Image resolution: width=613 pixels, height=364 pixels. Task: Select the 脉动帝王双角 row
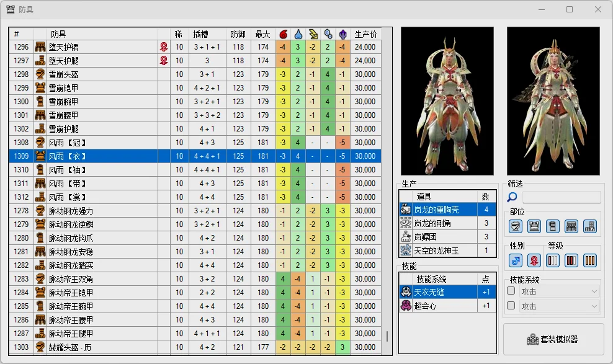pos(195,279)
